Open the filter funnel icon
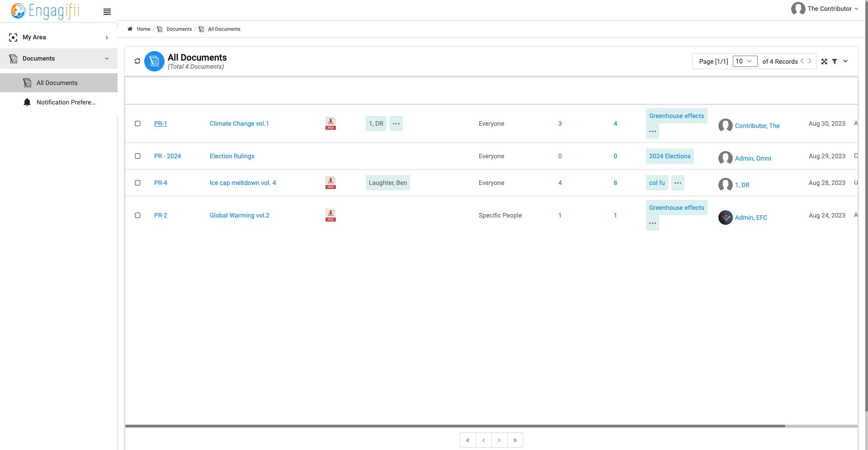Screen dimensions: 868x450 [x=835, y=62]
